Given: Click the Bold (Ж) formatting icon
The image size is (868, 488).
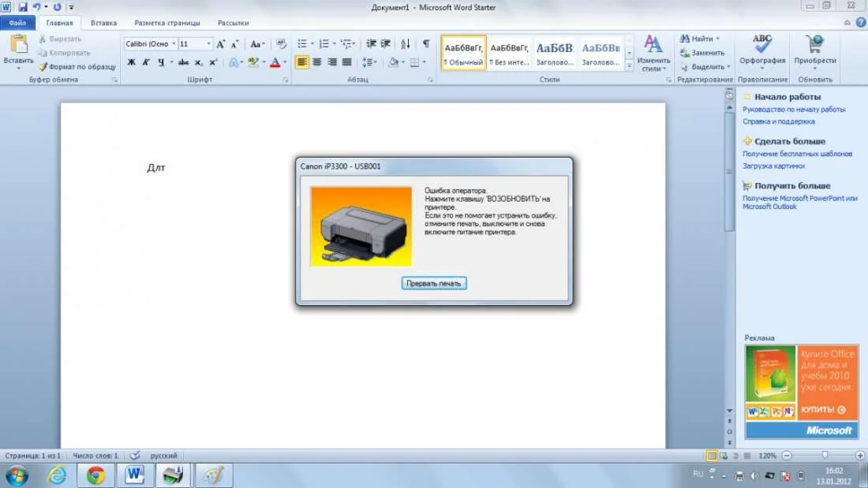Looking at the screenshot, I should point(132,62).
